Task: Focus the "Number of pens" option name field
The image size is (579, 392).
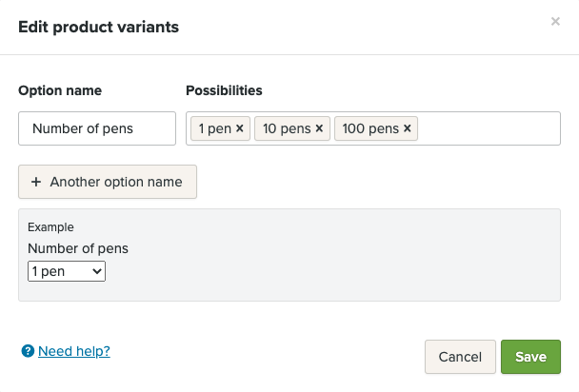Action: [96, 128]
